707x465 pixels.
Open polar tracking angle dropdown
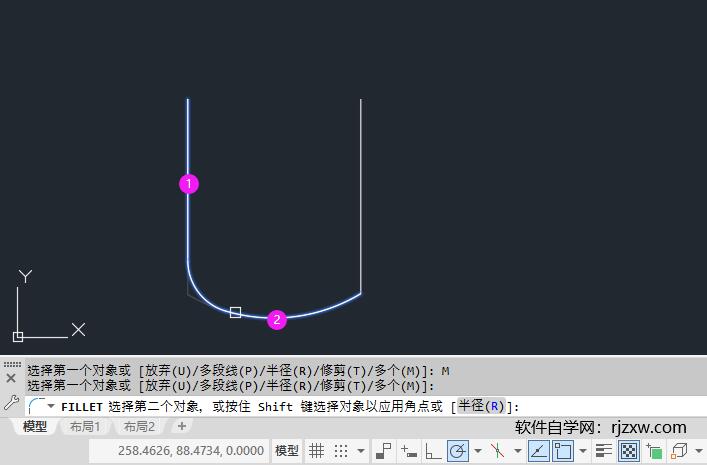(x=477, y=451)
